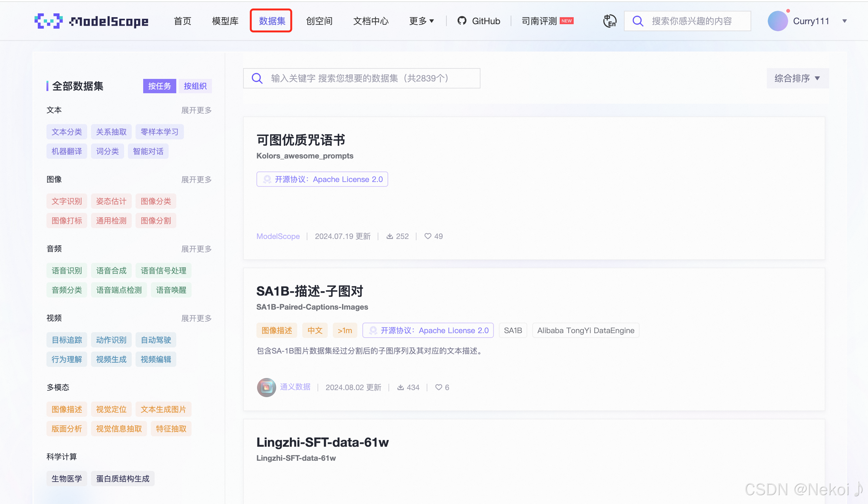Expand the 更多 navigation menu

click(422, 21)
